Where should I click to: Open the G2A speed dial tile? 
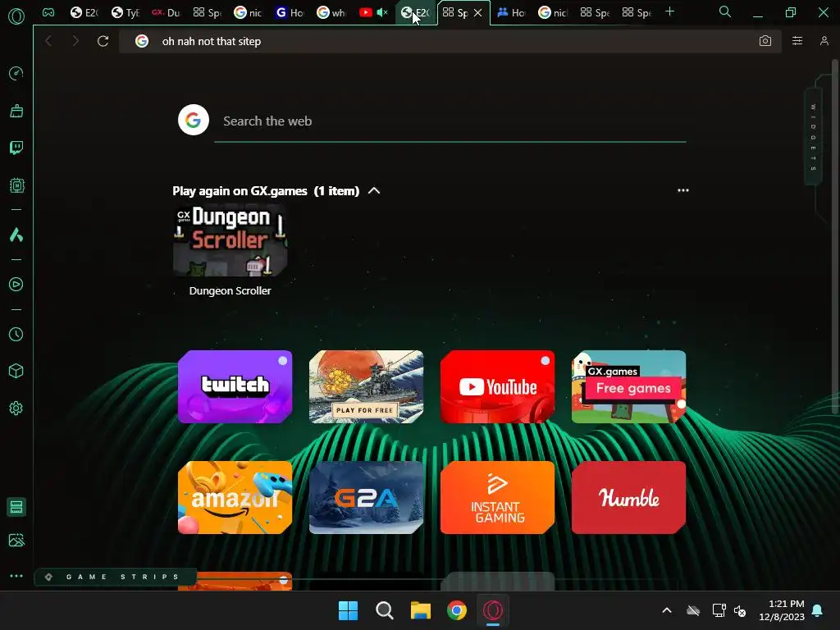367,497
